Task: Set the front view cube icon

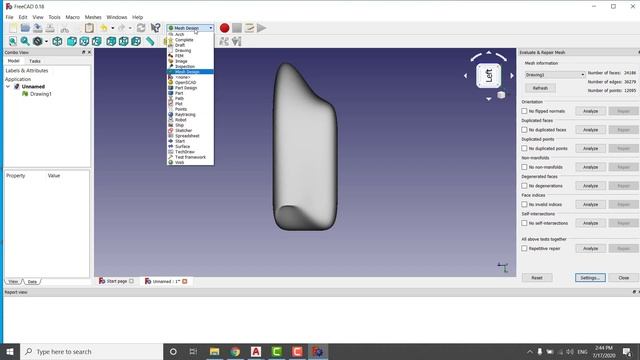Action: point(71,41)
